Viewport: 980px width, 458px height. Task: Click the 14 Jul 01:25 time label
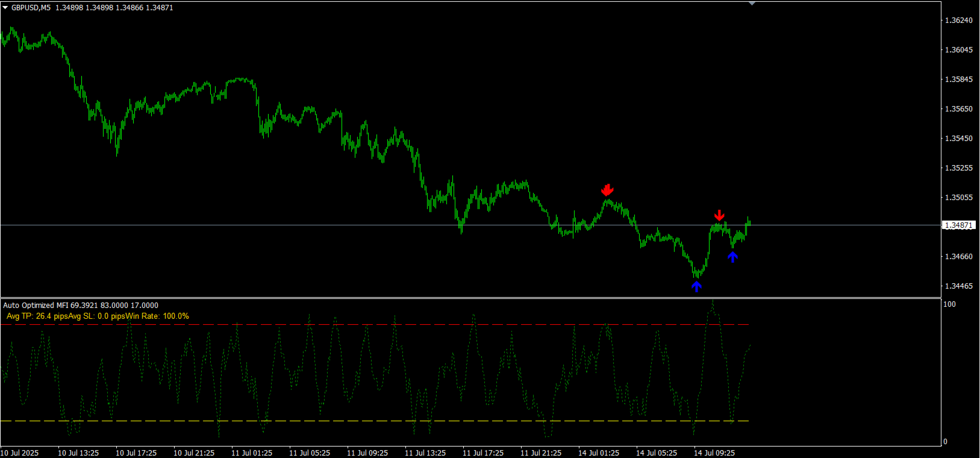(599, 453)
